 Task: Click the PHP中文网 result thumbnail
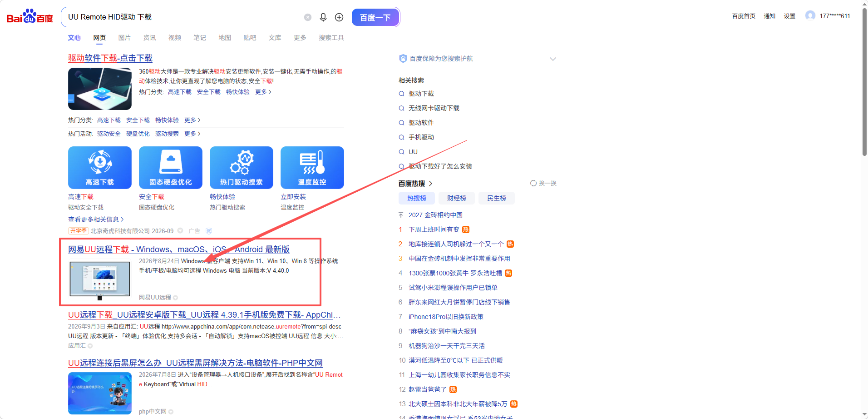click(x=100, y=394)
